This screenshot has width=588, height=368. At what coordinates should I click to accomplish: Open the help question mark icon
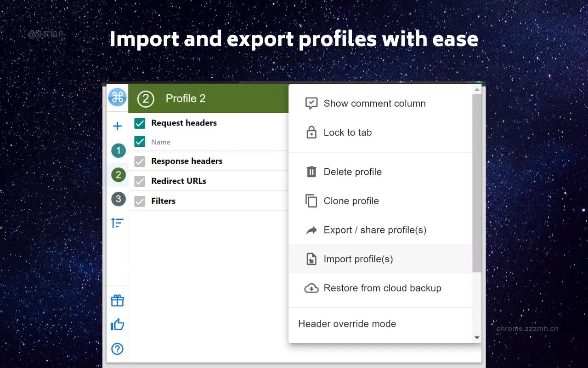(117, 349)
